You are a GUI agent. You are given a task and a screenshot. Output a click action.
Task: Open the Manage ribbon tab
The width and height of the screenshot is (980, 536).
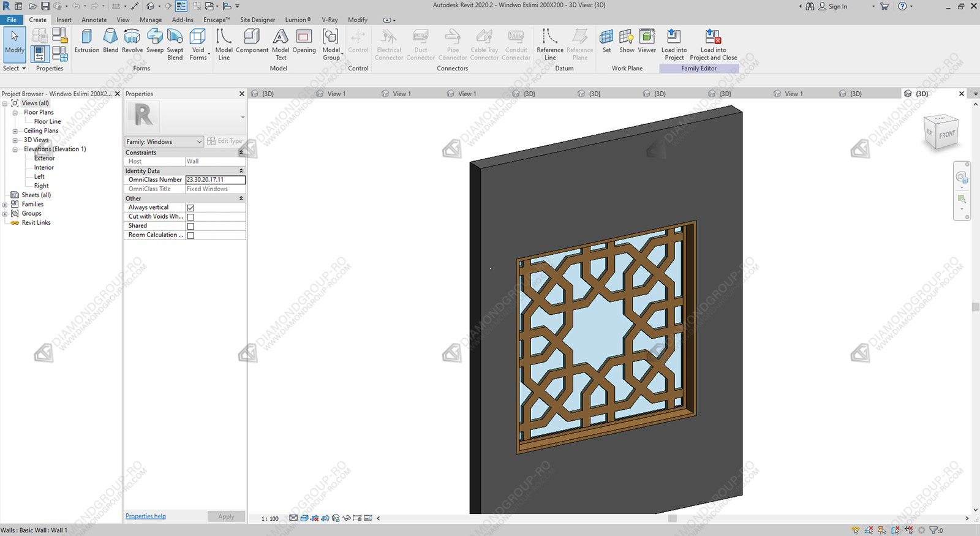(151, 20)
